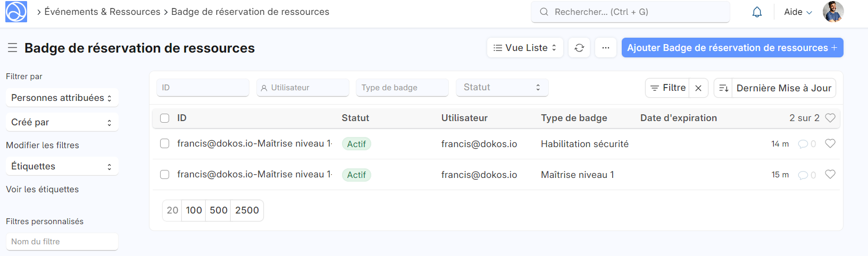Expand Créé par filter
The width and height of the screenshot is (868, 256).
pyautogui.click(x=62, y=122)
